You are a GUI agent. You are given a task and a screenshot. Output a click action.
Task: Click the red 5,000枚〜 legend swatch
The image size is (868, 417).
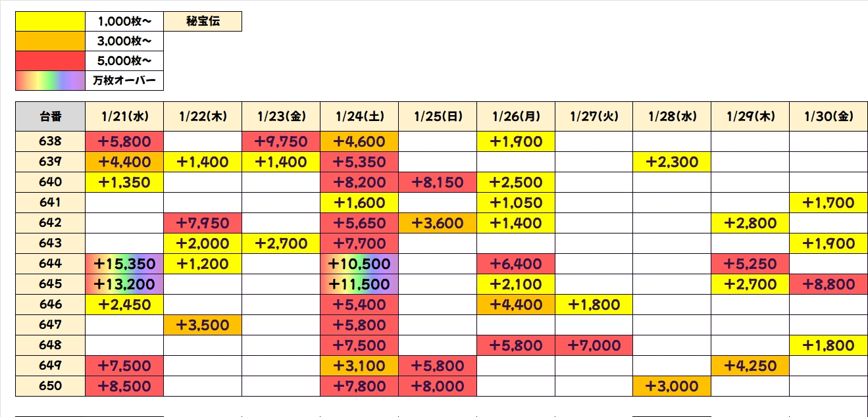[x=50, y=61]
